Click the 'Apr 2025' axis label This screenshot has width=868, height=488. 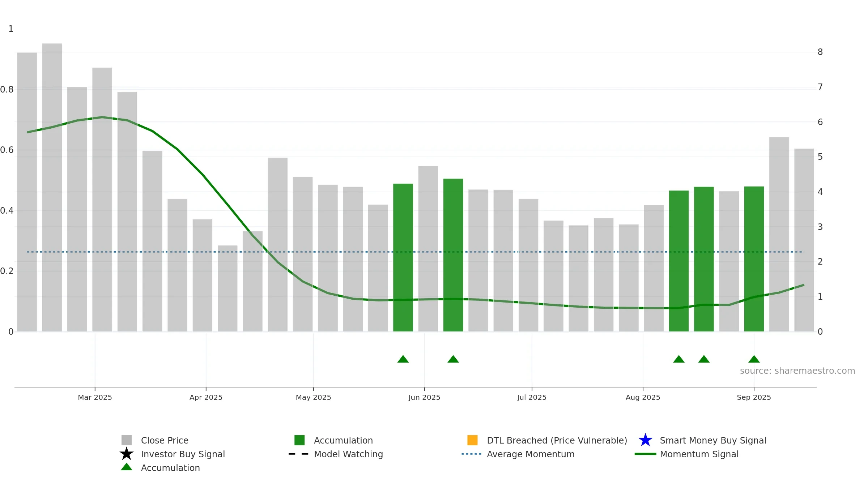(206, 397)
